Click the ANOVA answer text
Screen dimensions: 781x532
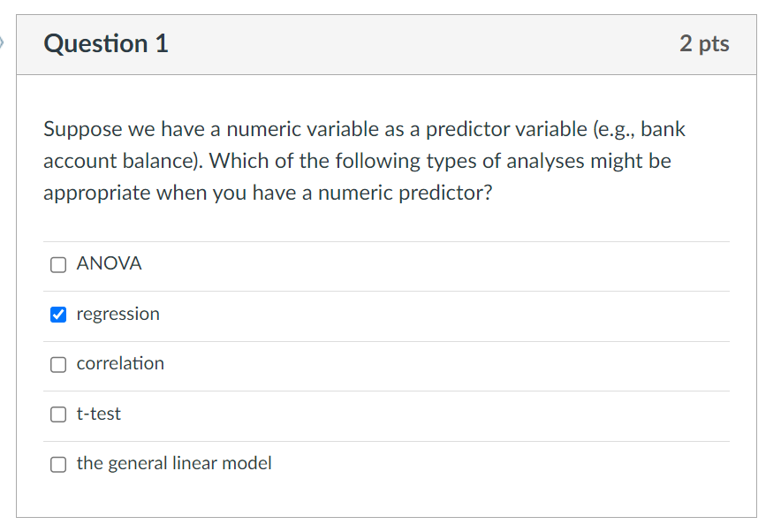[x=107, y=263]
